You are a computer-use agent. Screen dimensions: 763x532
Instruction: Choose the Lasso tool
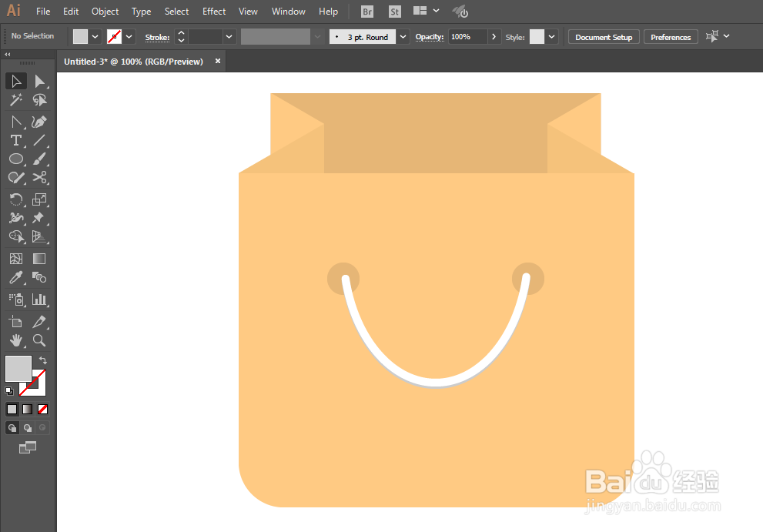(x=39, y=100)
